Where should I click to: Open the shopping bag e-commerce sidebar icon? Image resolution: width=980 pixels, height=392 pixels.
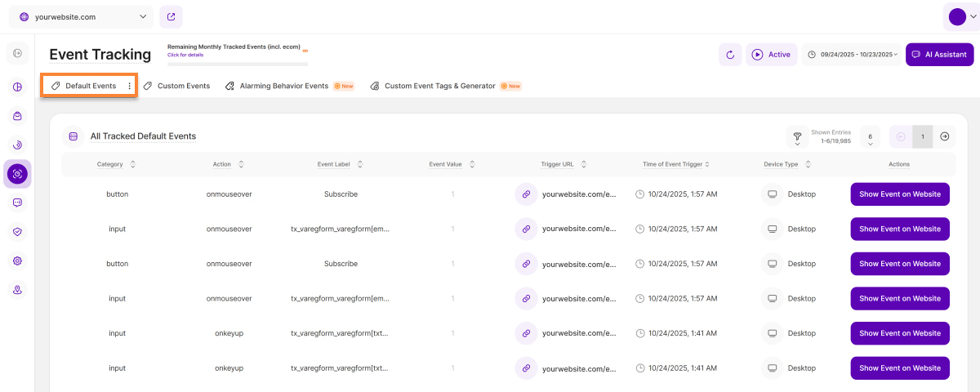pyautogui.click(x=17, y=116)
